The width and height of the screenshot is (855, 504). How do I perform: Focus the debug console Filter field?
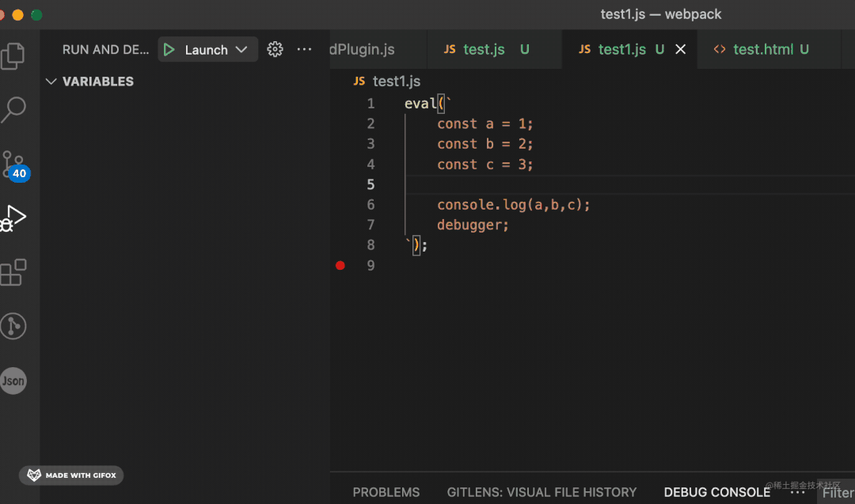pyautogui.click(x=837, y=492)
